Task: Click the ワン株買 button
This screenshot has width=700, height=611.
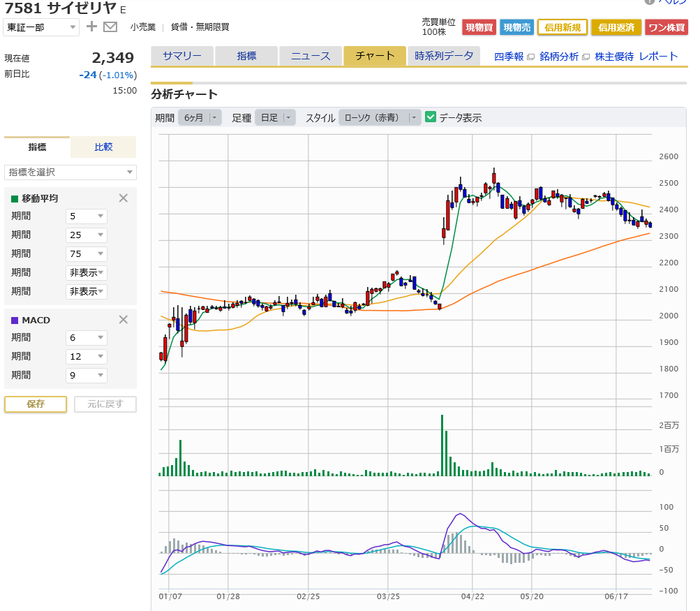Action: (667, 27)
